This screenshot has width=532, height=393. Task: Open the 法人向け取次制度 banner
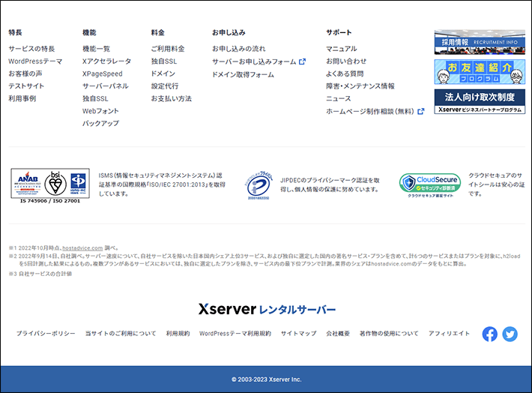point(480,101)
